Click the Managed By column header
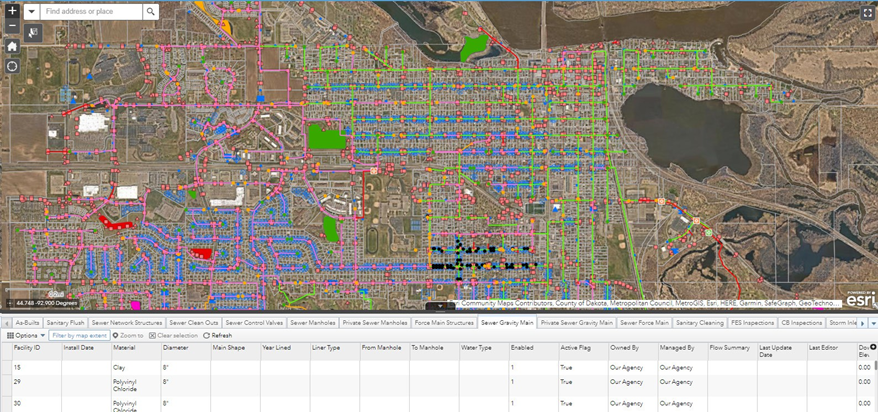The height and width of the screenshot is (412, 878). (x=683, y=351)
